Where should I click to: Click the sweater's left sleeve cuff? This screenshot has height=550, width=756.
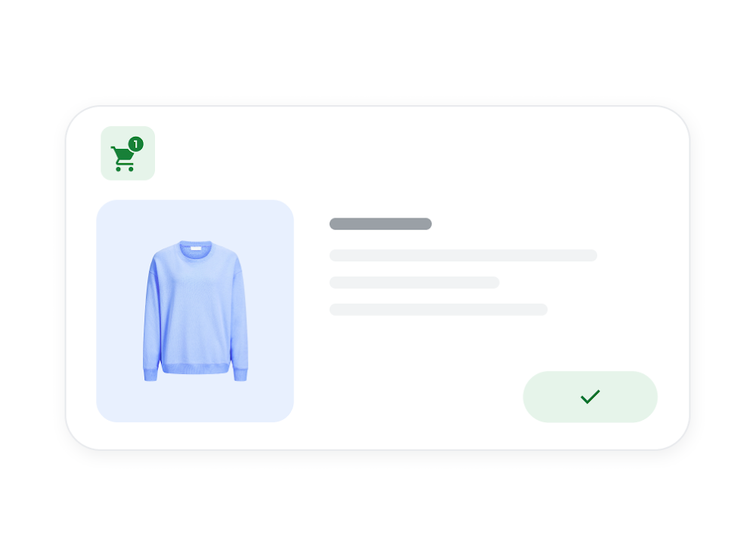coord(150,374)
